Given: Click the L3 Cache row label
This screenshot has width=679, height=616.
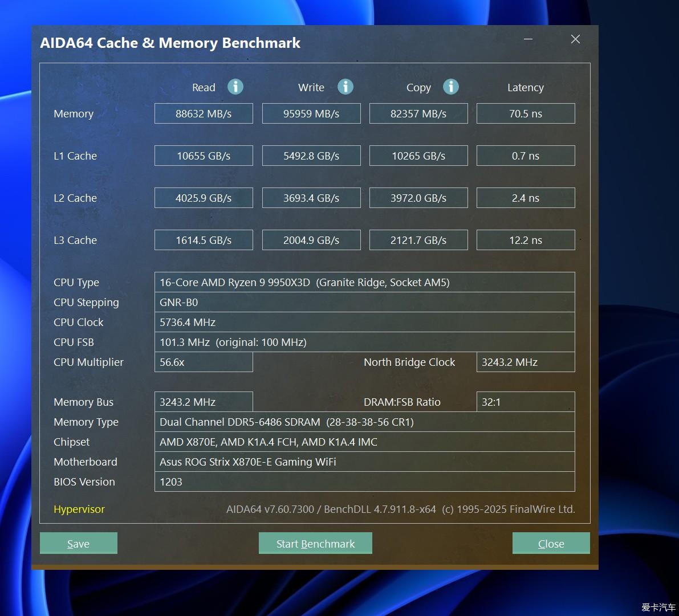Looking at the screenshot, I should tap(75, 240).
